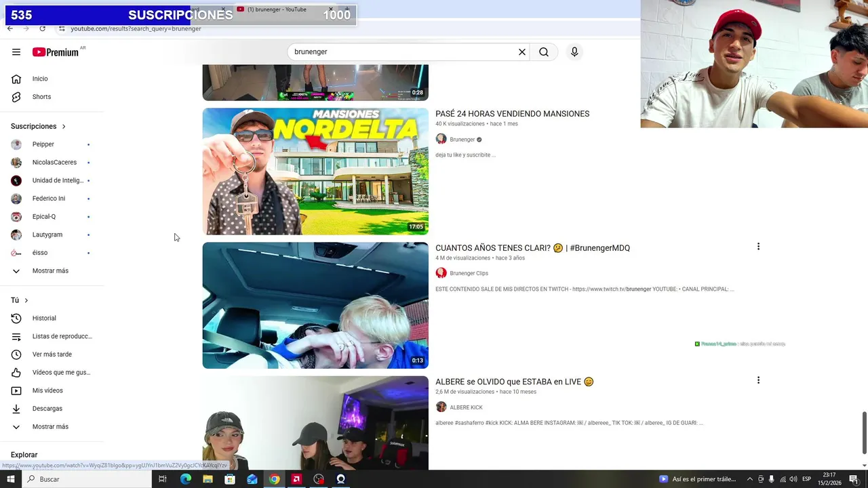868x488 pixels.
Task: Click the browser address bar URL
Action: tap(136, 28)
